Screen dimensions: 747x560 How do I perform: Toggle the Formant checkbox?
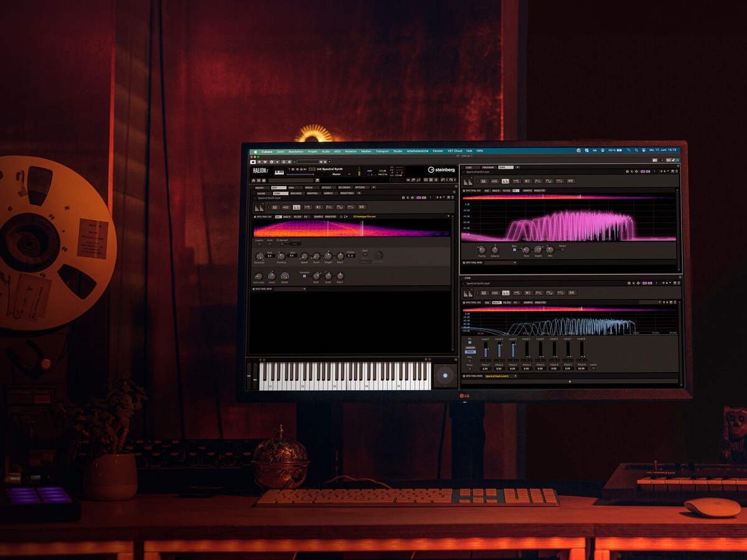coord(304,276)
